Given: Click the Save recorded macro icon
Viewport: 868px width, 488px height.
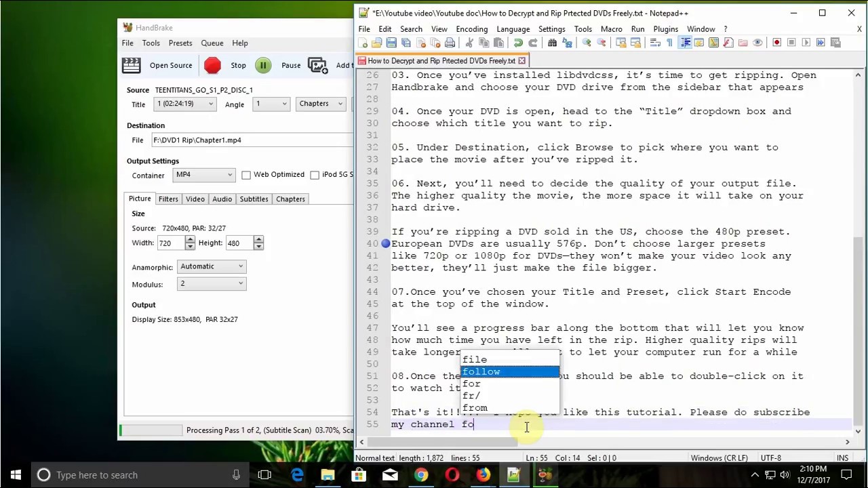Looking at the screenshot, I should point(835,43).
